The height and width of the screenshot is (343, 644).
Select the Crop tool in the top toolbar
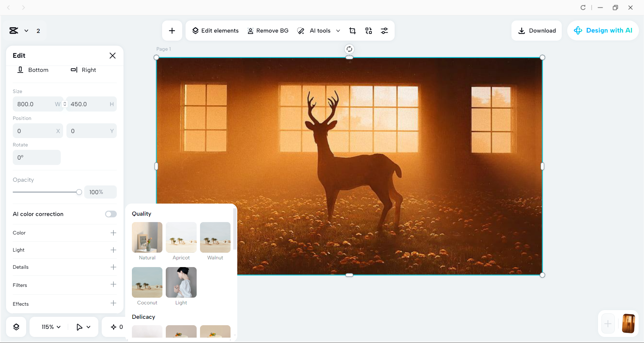(x=352, y=31)
